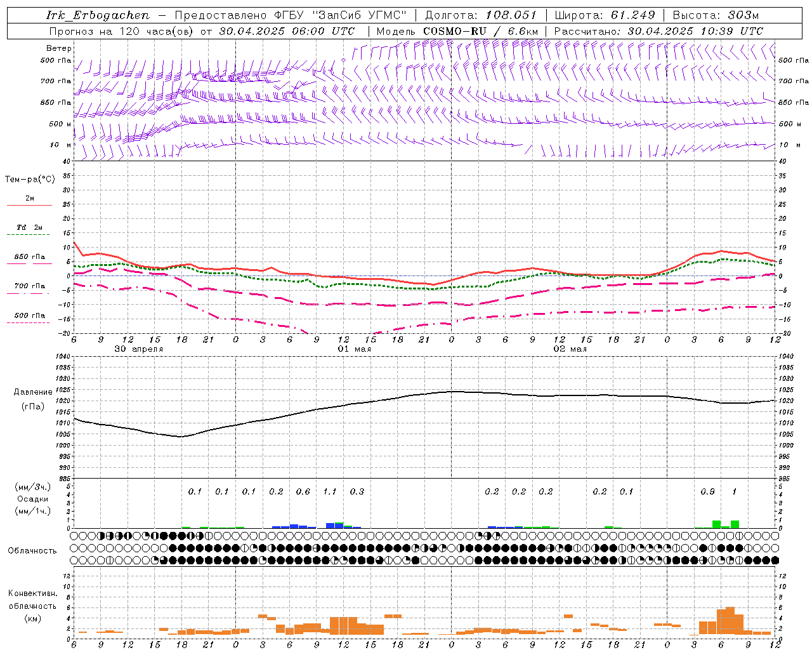Click the '(мм/1ч.)' precipitation unit label

point(32,511)
